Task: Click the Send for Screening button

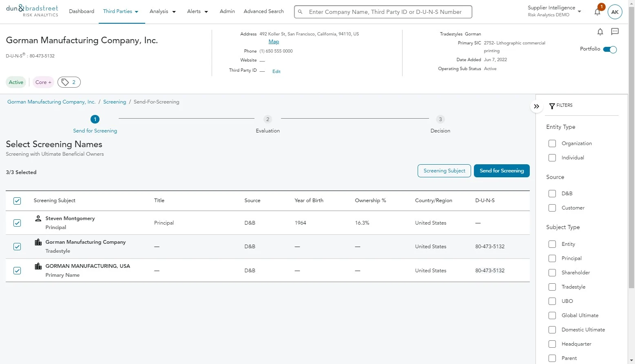Action: tap(502, 171)
